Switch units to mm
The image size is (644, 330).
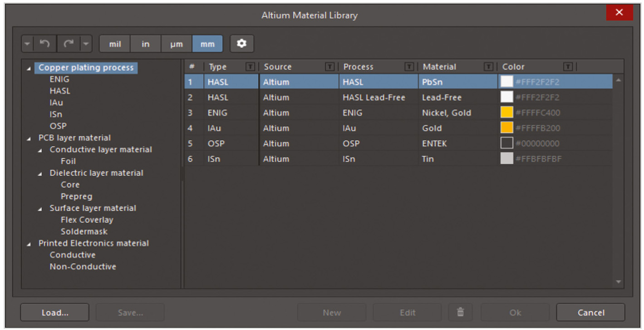point(207,44)
